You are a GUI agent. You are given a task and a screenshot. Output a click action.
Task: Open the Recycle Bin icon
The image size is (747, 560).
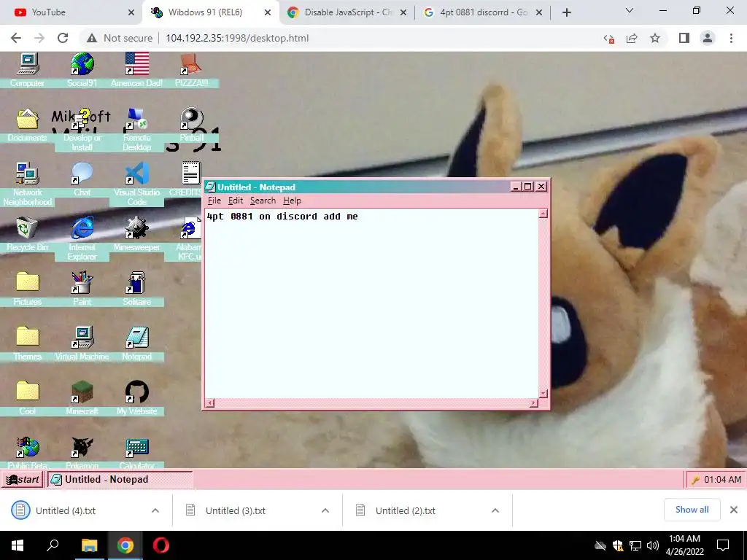28,228
